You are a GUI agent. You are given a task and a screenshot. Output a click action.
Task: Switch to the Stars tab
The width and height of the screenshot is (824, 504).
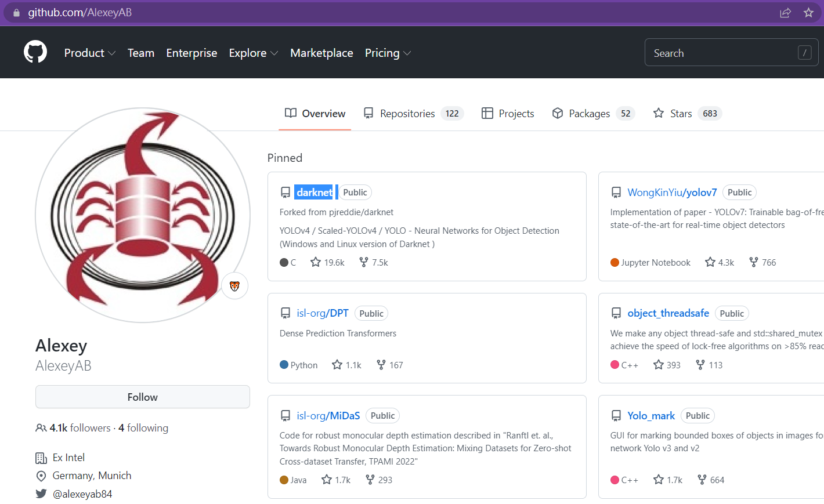pos(687,114)
